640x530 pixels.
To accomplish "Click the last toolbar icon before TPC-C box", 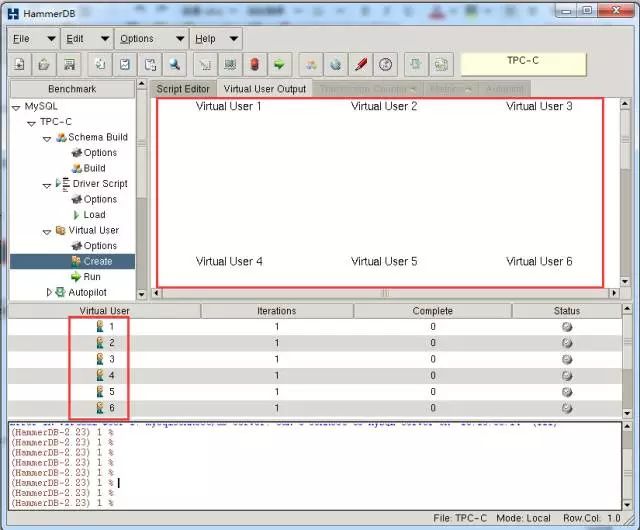I will [x=441, y=65].
